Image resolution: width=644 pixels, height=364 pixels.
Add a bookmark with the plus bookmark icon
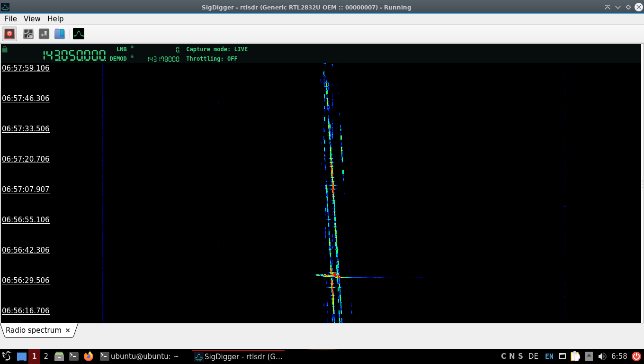44,34
